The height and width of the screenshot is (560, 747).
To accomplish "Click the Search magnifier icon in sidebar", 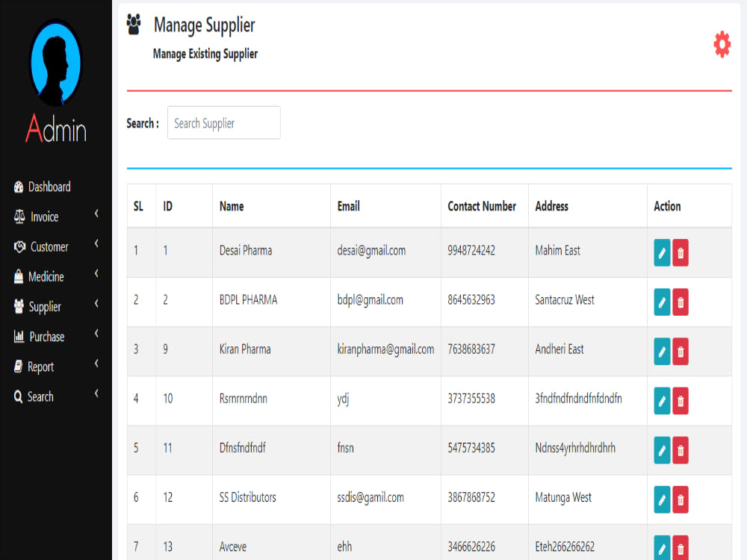I will [x=18, y=396].
